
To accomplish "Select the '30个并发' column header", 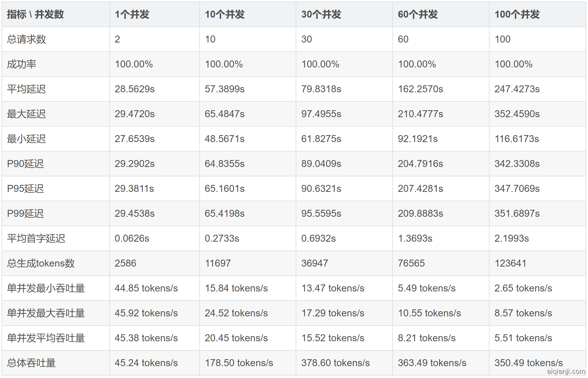I will click(321, 14).
